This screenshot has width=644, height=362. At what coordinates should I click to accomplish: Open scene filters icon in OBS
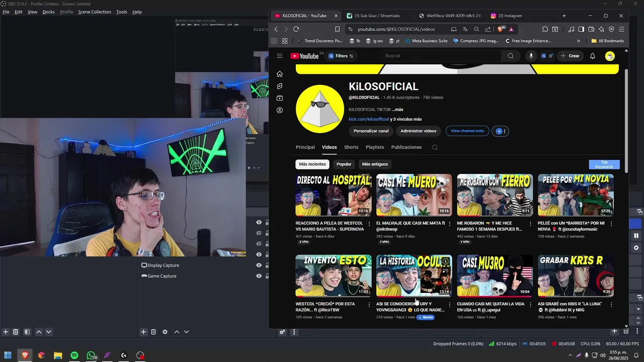click(x=27, y=332)
